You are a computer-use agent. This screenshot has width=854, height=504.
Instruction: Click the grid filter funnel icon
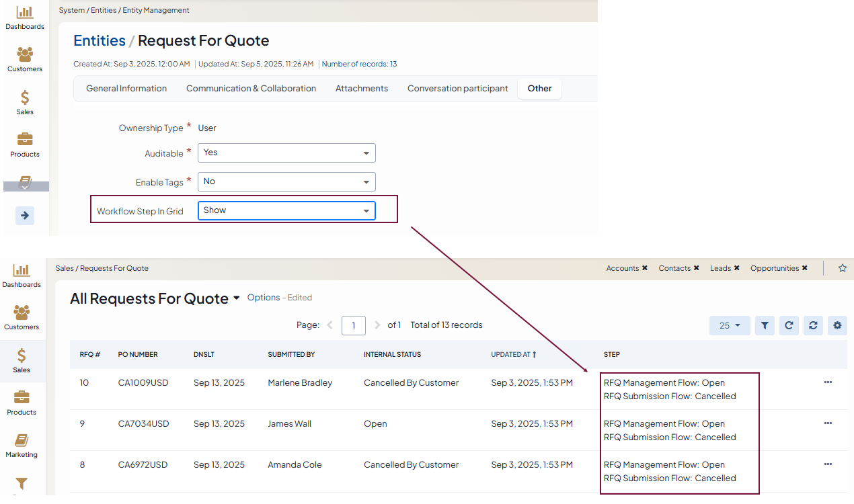[765, 325]
